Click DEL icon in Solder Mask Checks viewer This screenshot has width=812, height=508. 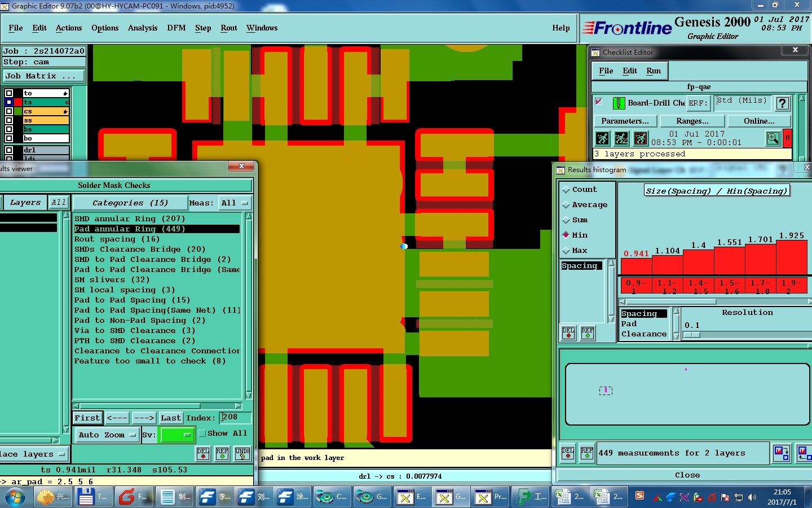click(x=203, y=453)
